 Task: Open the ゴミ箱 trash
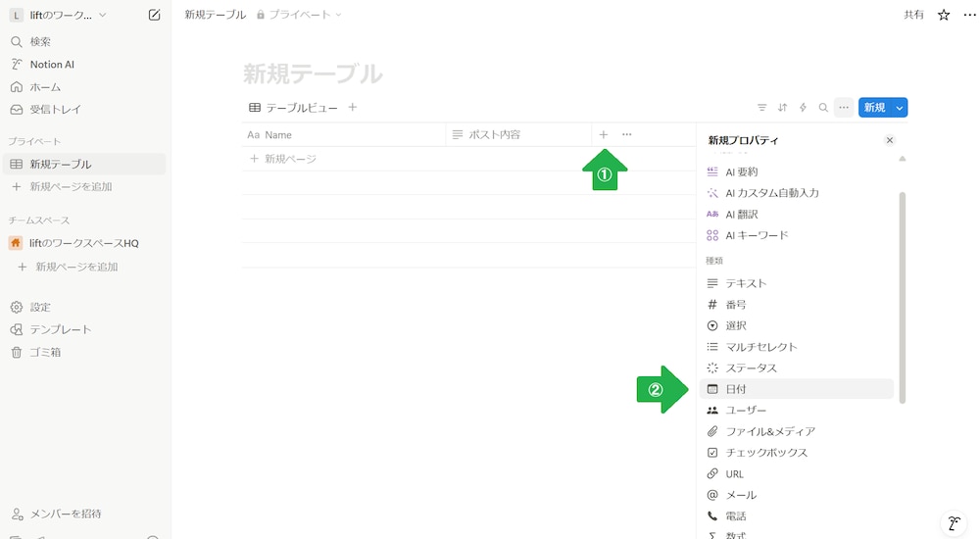(84, 352)
